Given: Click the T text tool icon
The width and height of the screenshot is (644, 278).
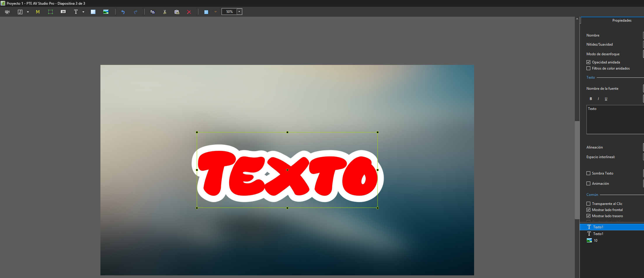Looking at the screenshot, I should (76, 12).
